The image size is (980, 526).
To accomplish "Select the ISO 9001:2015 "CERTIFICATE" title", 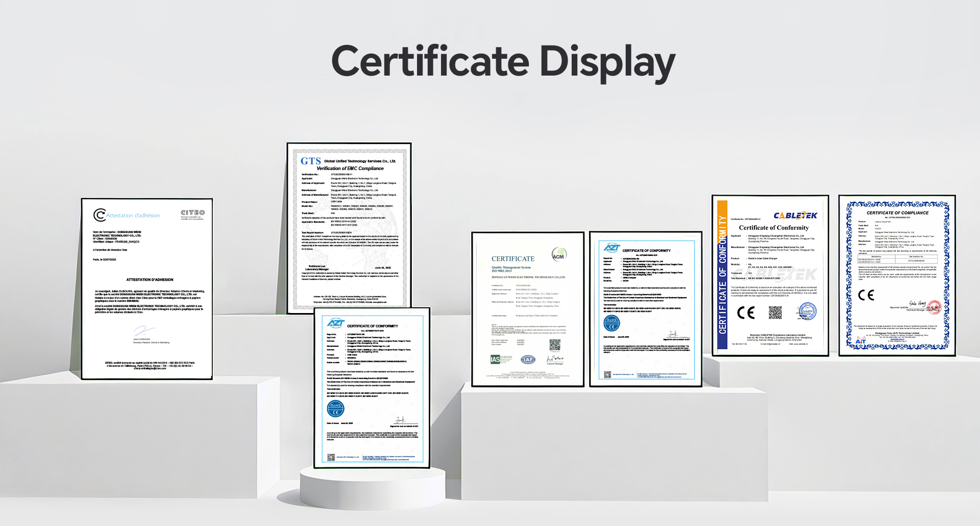I will coord(513,259).
